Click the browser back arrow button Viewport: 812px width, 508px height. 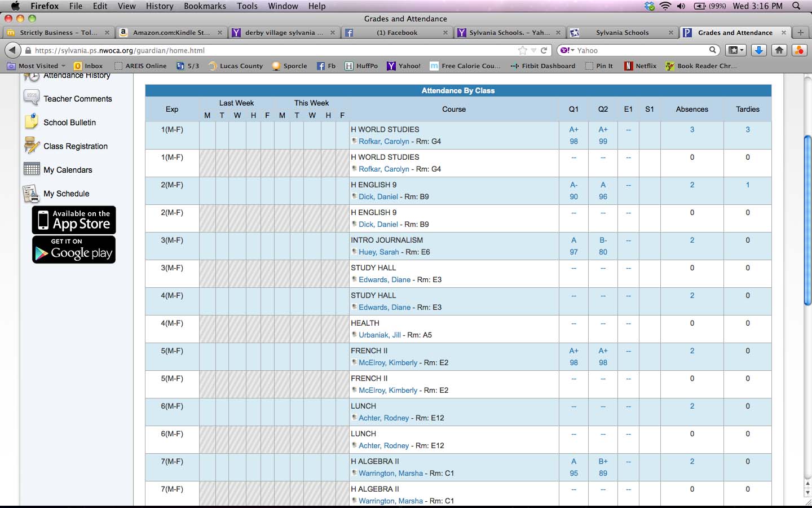point(12,50)
